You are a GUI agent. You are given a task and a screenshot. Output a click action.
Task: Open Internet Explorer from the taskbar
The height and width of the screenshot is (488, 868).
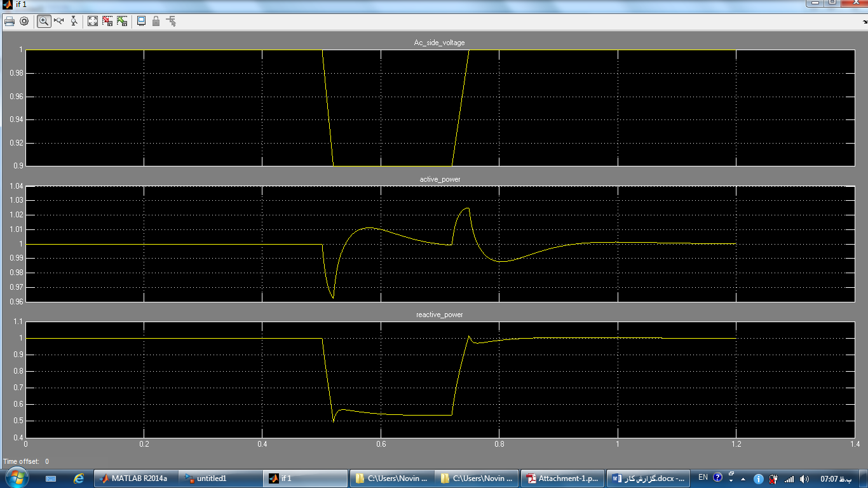[79, 478]
